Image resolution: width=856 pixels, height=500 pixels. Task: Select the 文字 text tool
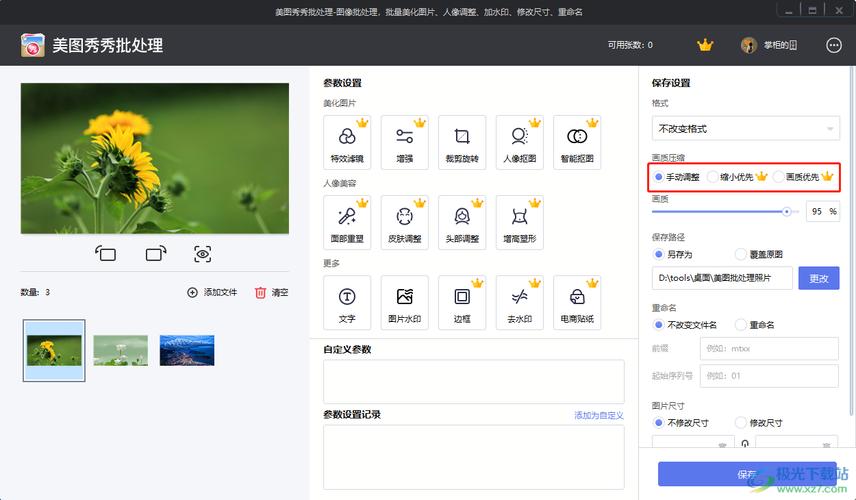pyautogui.click(x=347, y=302)
